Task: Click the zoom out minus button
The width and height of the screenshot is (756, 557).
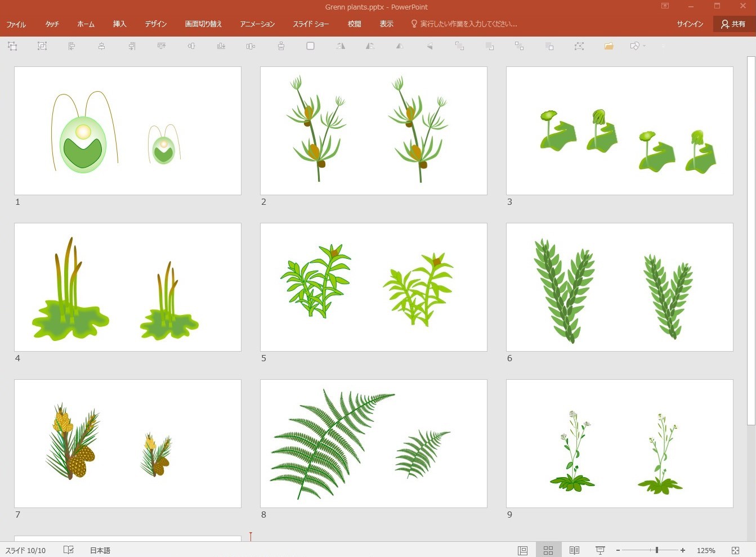Action: pyautogui.click(x=618, y=550)
